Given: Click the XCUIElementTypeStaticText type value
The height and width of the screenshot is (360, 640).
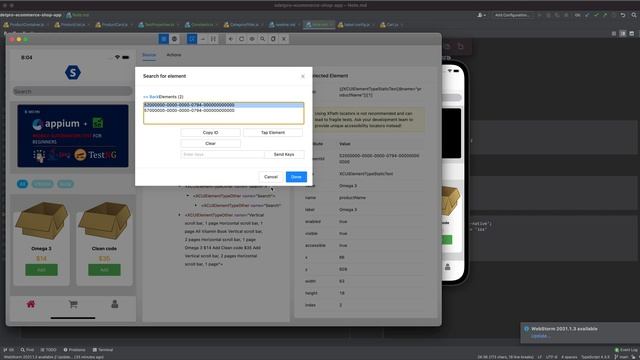Looking at the screenshot, I should (366, 174).
